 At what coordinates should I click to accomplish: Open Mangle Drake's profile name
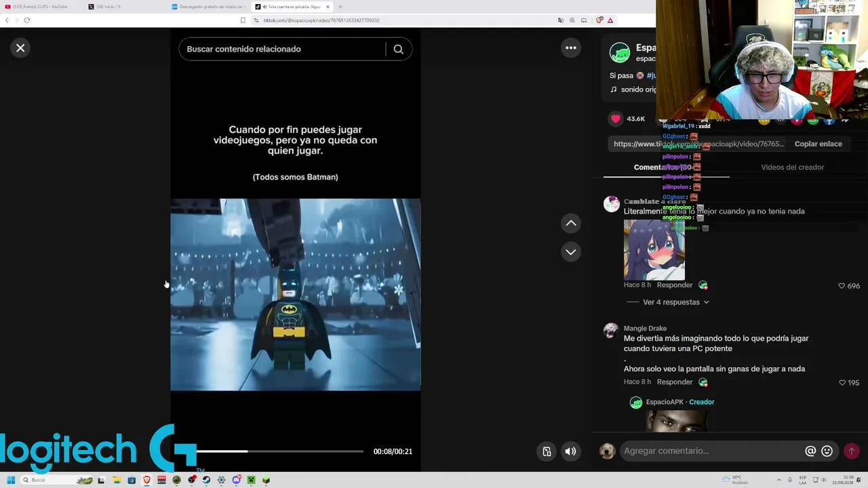pyautogui.click(x=645, y=329)
